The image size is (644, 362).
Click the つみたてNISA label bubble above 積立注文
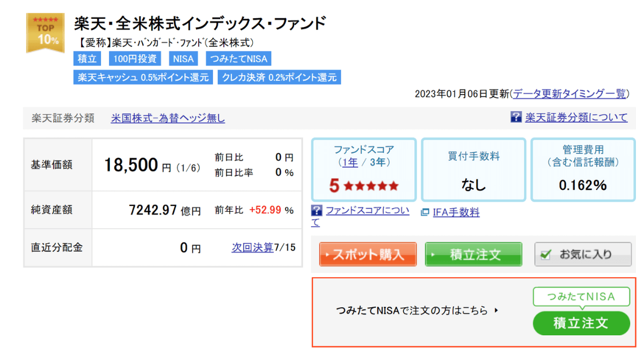(x=581, y=297)
